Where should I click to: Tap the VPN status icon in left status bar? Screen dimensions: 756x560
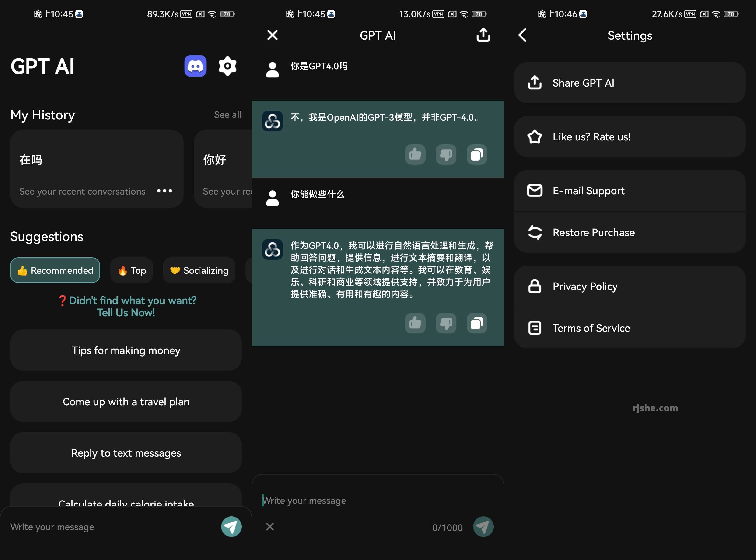click(x=186, y=14)
